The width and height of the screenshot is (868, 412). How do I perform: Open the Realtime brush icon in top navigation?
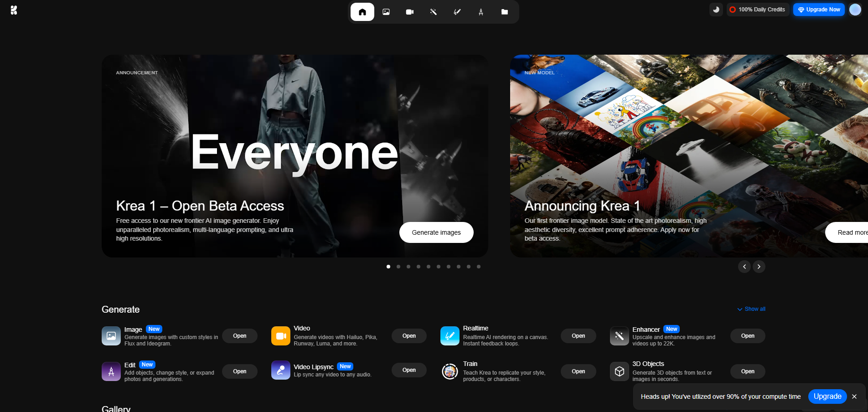457,12
